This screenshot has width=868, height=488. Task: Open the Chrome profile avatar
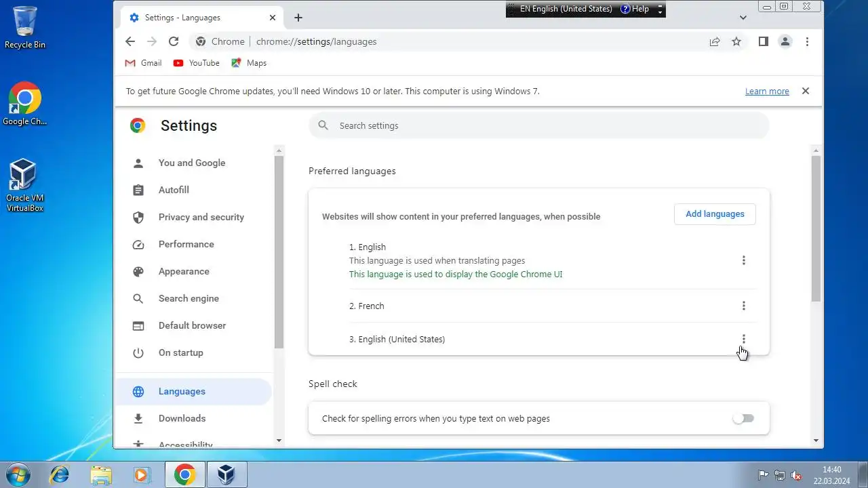click(x=785, y=41)
